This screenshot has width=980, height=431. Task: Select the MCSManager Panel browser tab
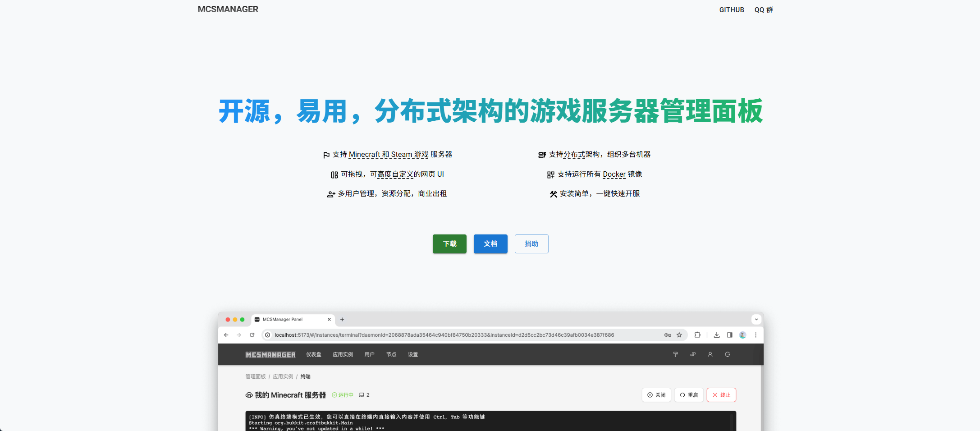click(293, 320)
